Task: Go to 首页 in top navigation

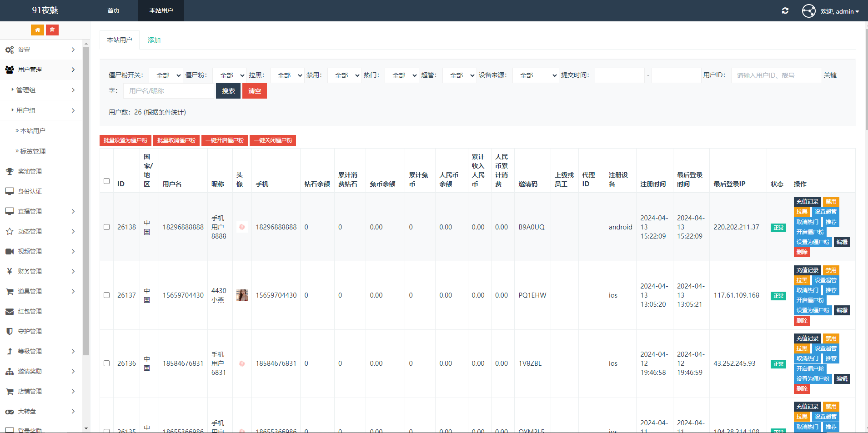Action: 113,10
